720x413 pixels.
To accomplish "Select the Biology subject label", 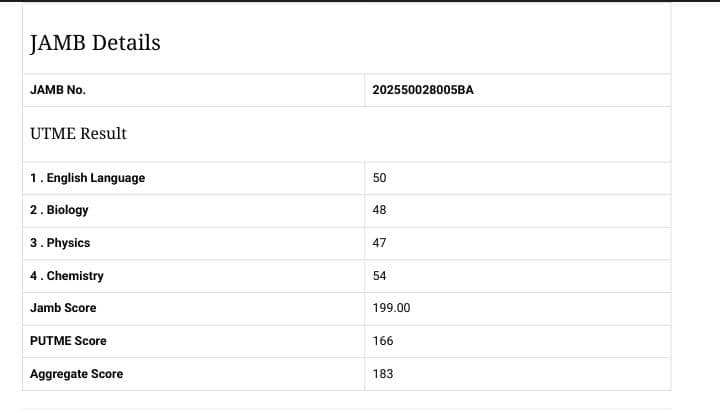I will click(x=59, y=210).
